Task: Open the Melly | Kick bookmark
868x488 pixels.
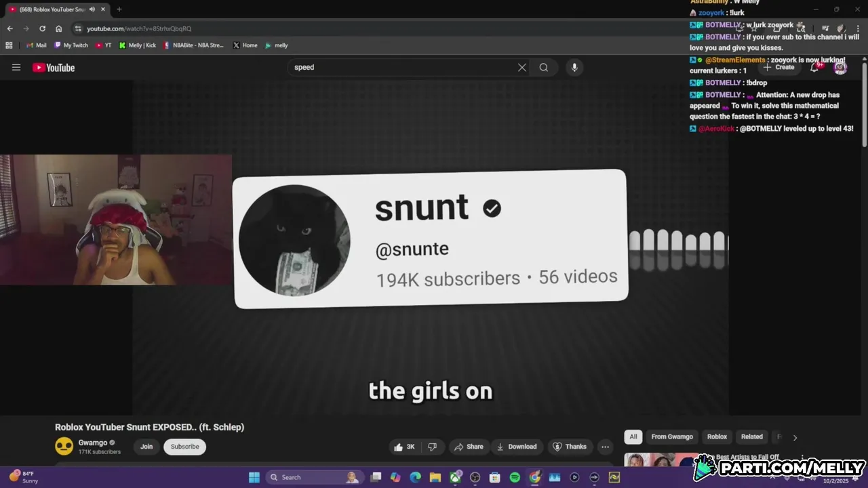Action: click(137, 45)
